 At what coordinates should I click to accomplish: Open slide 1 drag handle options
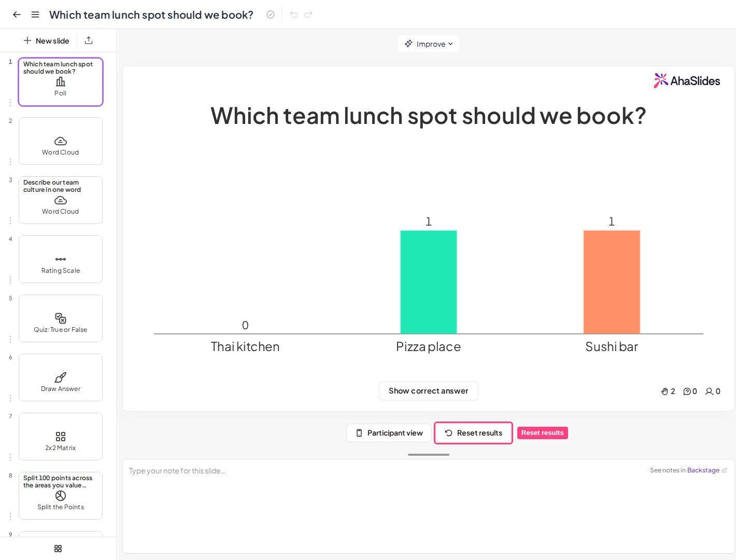[x=10, y=103]
